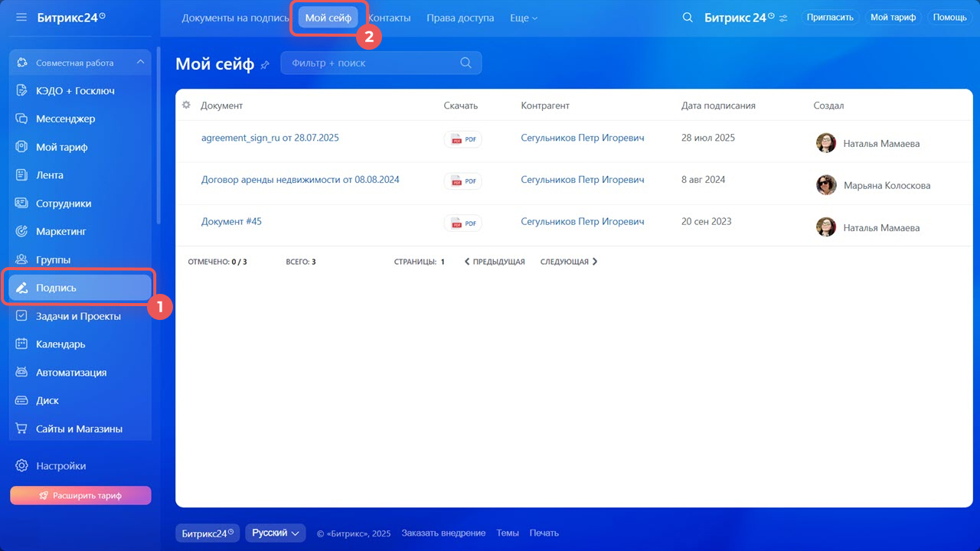Switch to the Документы на подпись tab
The height and width of the screenshot is (551, 980).
pos(235,18)
